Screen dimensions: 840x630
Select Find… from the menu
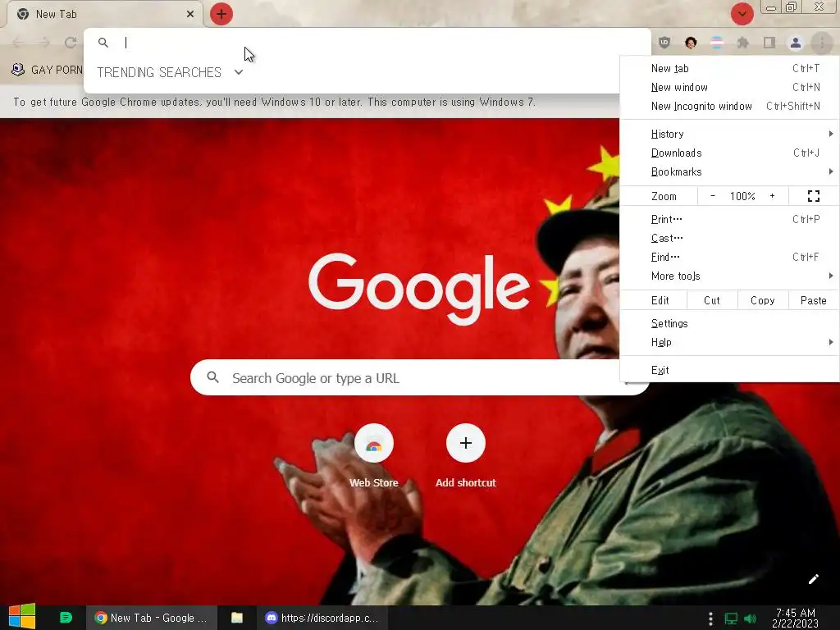(729, 257)
